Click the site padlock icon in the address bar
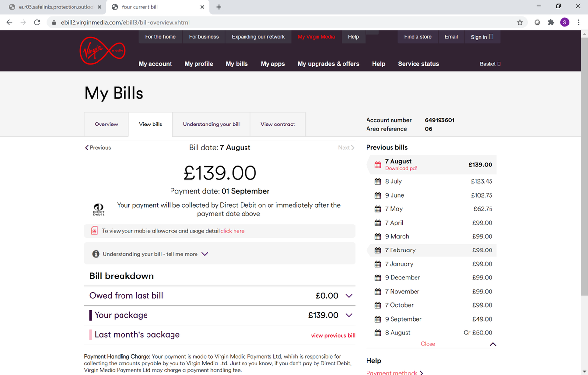Viewport: 588px width, 375px height. click(54, 22)
